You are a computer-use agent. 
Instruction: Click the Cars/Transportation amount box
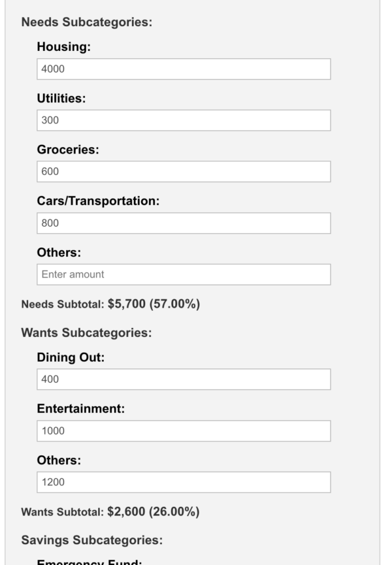click(184, 223)
